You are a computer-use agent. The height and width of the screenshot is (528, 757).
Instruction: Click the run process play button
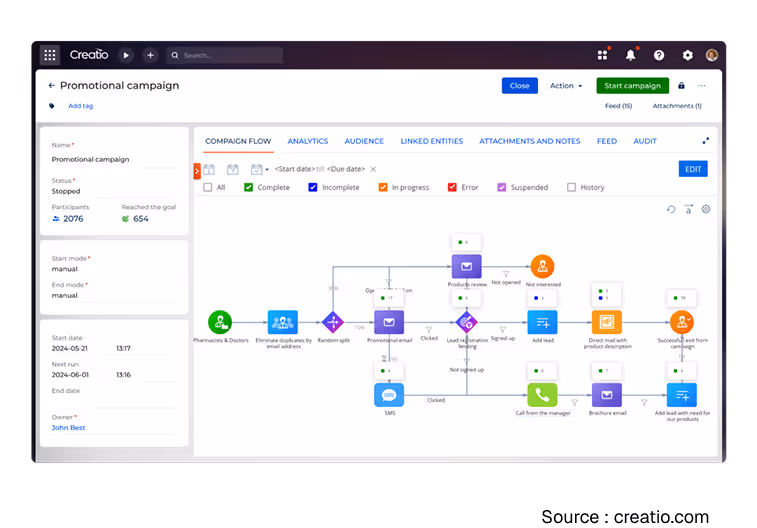[126, 56]
